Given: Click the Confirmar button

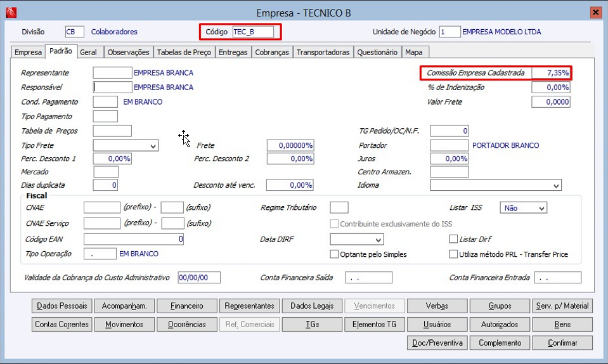Looking at the screenshot, I should pos(562,343).
